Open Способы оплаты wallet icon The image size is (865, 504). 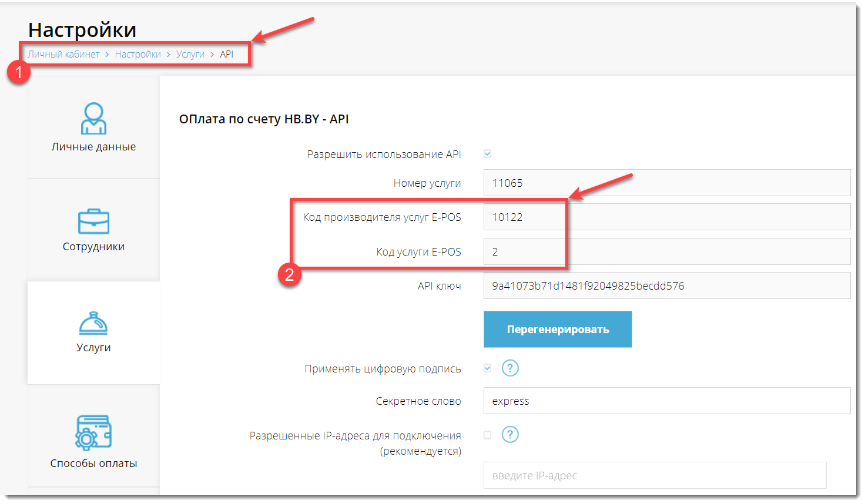tap(93, 432)
